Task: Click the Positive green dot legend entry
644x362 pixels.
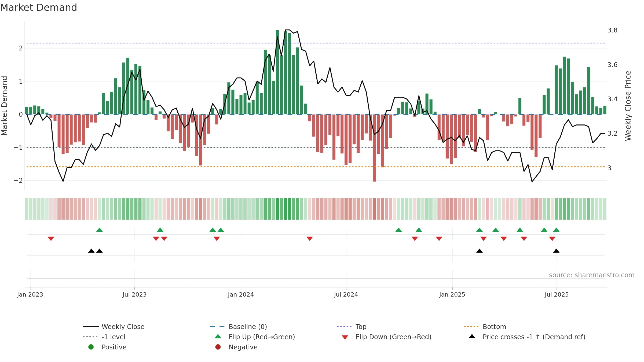Action: coord(107,347)
